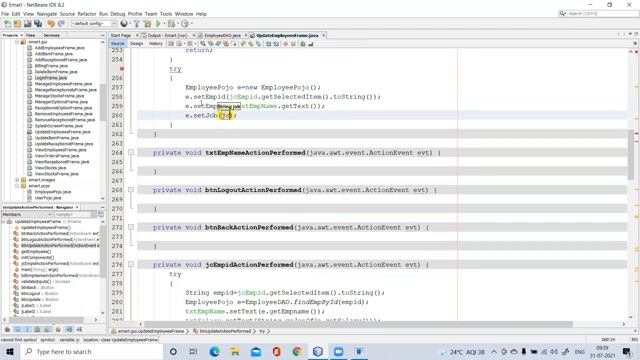Click the breakpoint marker near line 255
Screen dimensions: 640x360
pos(122,69)
